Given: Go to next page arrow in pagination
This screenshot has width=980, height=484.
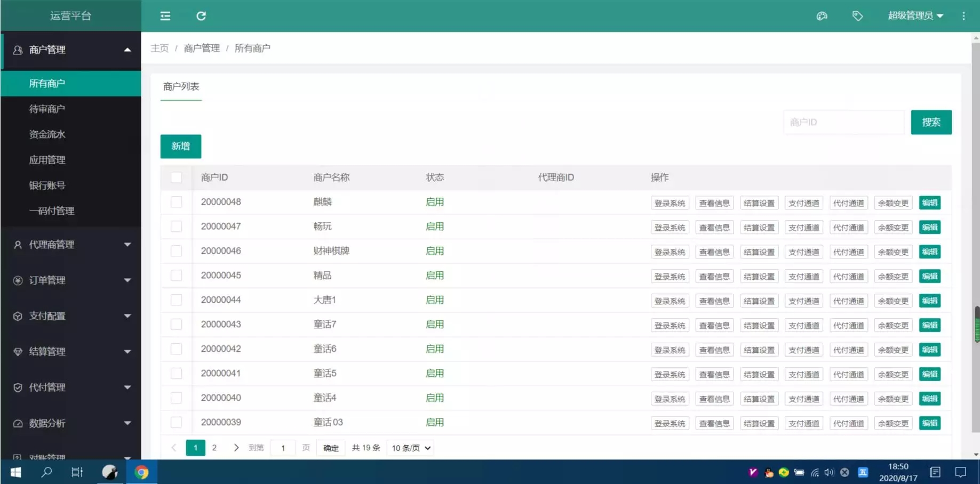Looking at the screenshot, I should [x=236, y=448].
